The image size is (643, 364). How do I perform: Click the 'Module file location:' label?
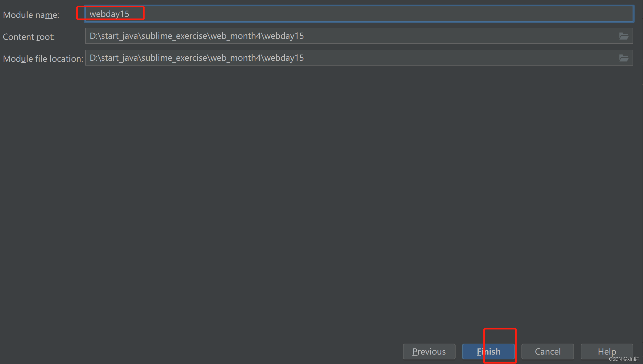[43, 59]
